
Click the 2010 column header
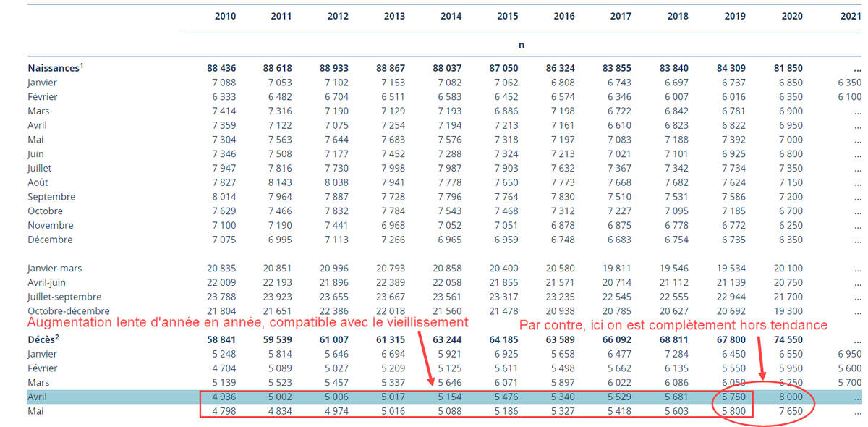(x=225, y=16)
